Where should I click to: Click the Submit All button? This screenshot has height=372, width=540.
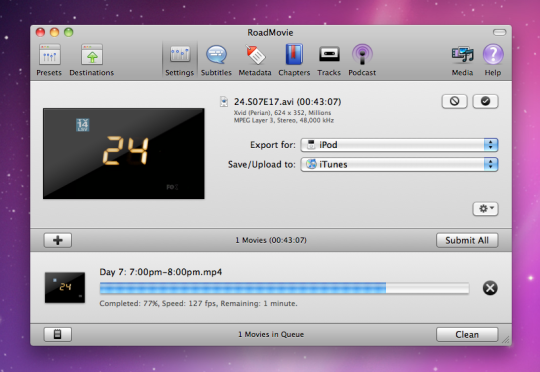tap(467, 240)
